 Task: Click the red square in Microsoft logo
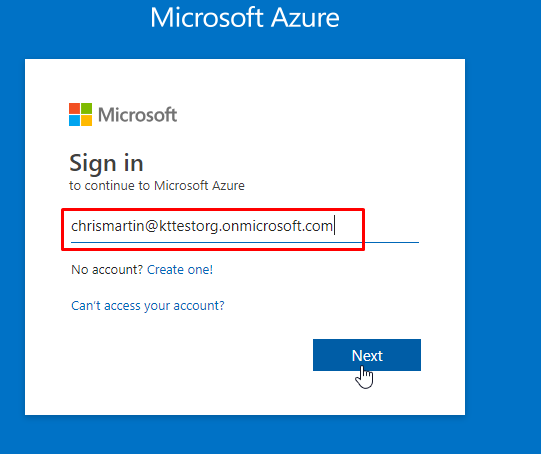pyautogui.click(x=74, y=108)
